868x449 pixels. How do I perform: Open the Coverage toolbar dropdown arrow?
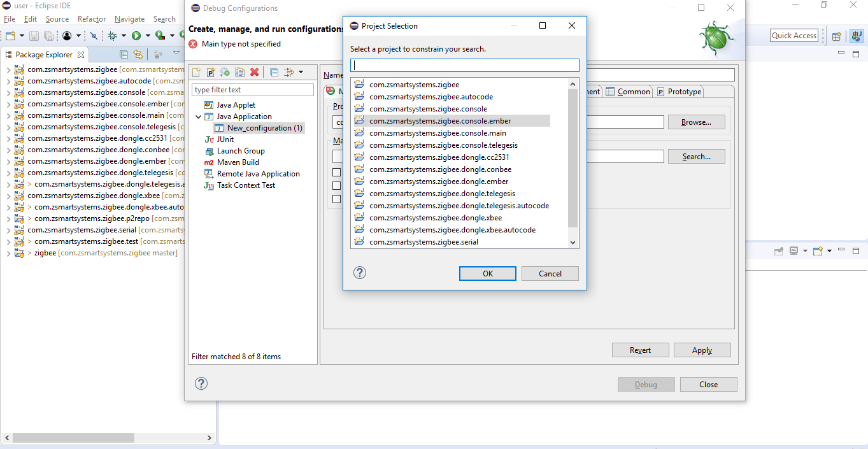click(x=172, y=36)
